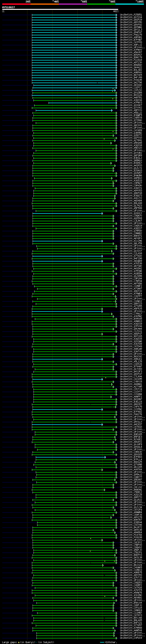The height and width of the screenshot is (644, 146).
Task: Select the UniRef100_Q5KQ48 label
Action: point(131,143)
